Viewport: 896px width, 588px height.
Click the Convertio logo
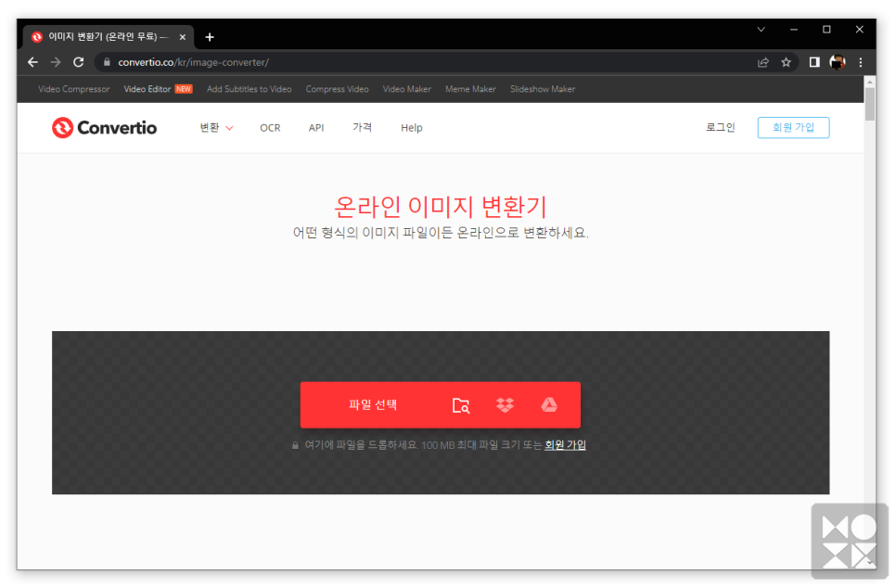coord(104,127)
